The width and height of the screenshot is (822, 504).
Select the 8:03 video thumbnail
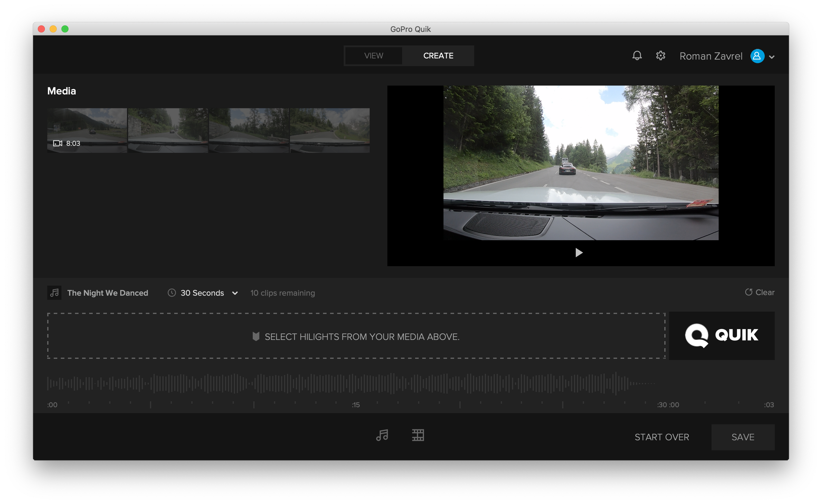click(x=87, y=130)
